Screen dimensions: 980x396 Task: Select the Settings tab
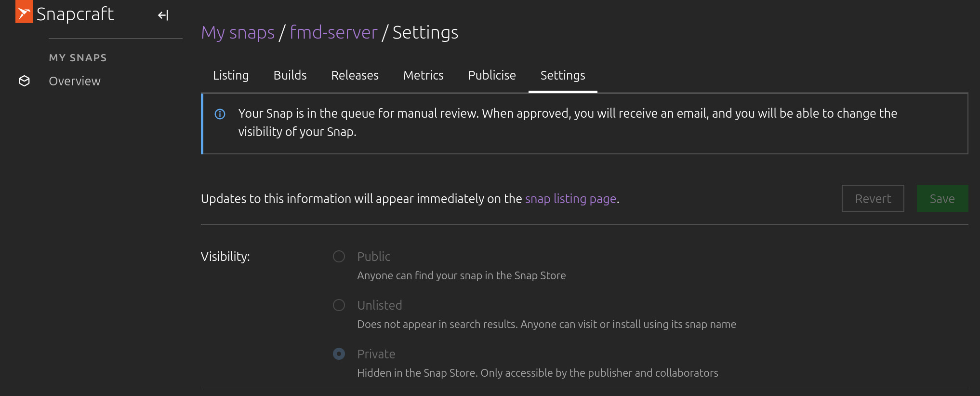(563, 75)
